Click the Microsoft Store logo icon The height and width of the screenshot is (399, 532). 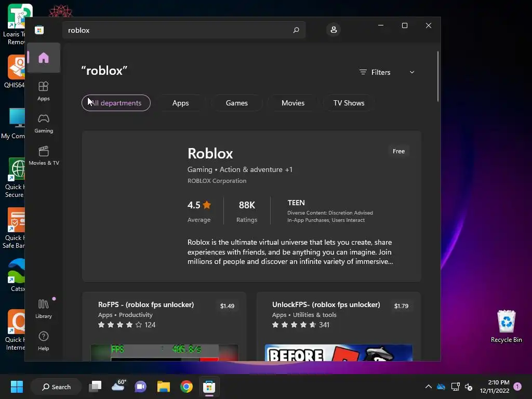point(39,30)
